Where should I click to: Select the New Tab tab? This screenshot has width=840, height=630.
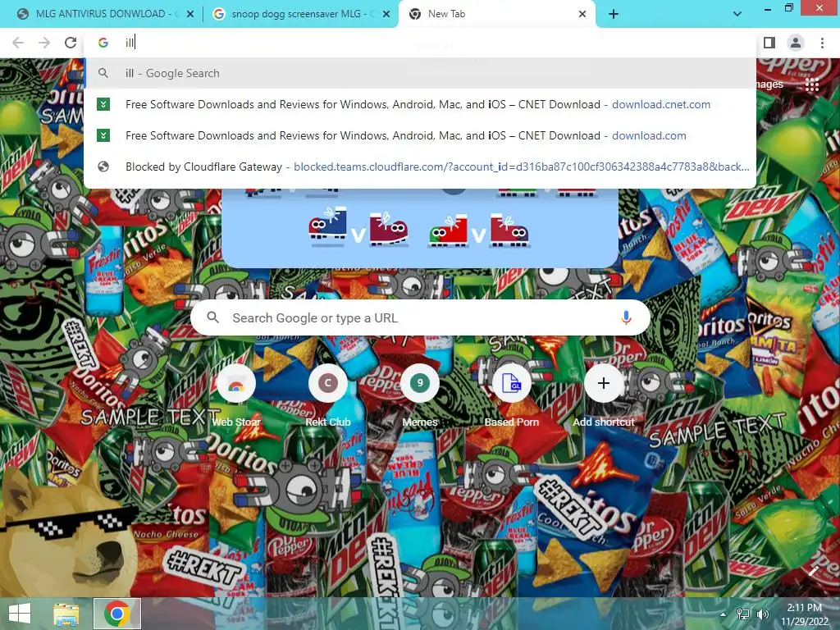[x=495, y=14]
